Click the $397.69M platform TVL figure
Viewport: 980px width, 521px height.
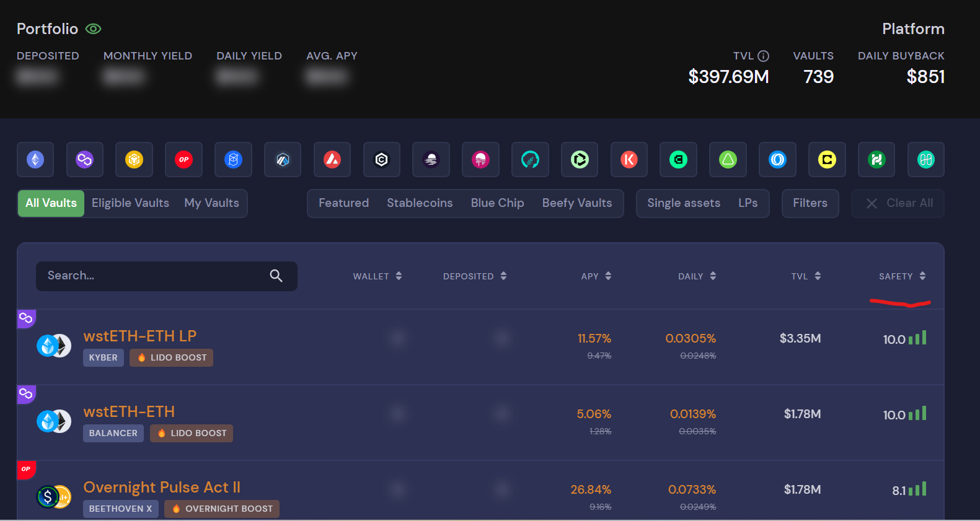[x=728, y=77]
